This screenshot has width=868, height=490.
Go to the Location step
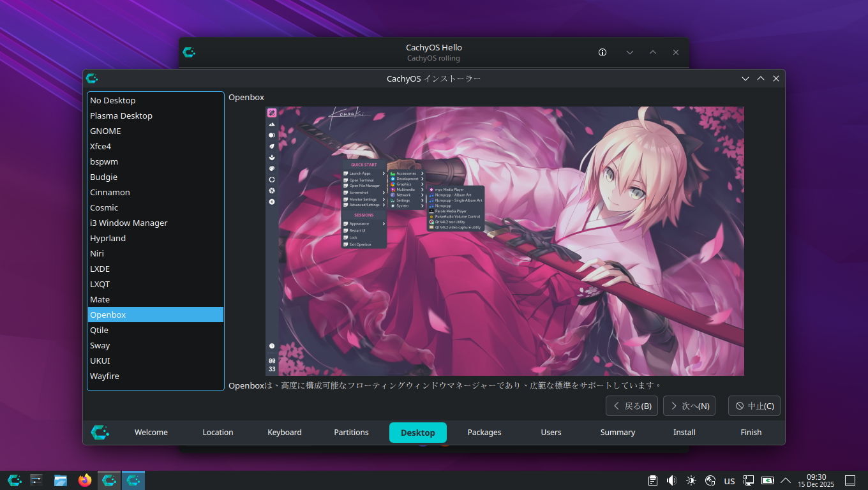pos(218,433)
